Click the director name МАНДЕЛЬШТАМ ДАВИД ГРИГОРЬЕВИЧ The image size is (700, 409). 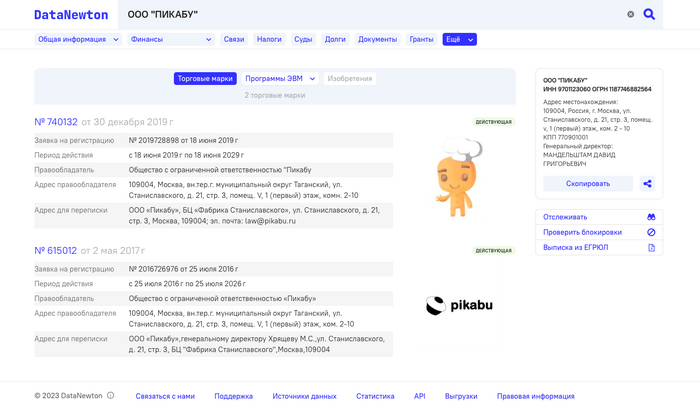tap(579, 159)
